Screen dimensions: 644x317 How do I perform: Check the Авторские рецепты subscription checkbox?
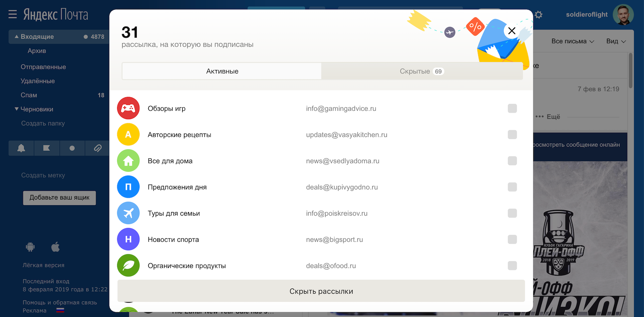(x=512, y=134)
